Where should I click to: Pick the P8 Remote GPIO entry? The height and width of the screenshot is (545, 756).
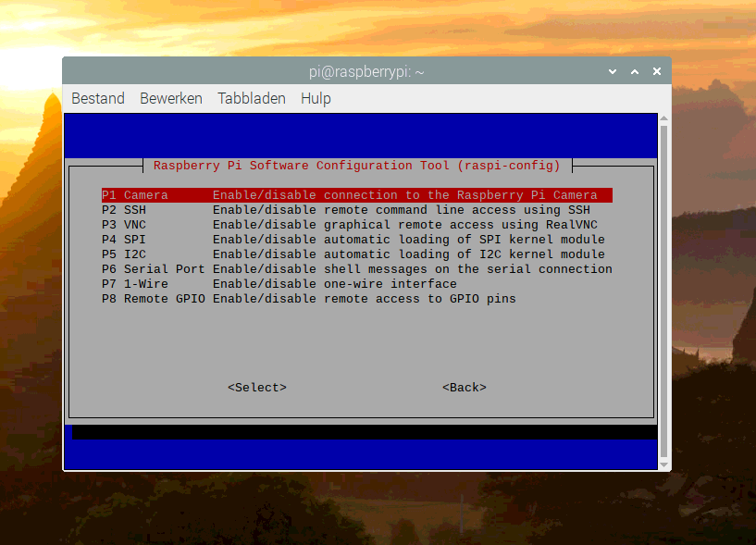pyautogui.click(x=357, y=299)
